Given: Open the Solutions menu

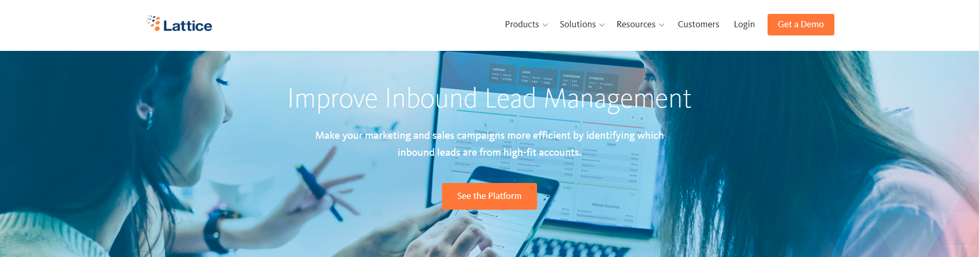Looking at the screenshot, I should click(578, 24).
